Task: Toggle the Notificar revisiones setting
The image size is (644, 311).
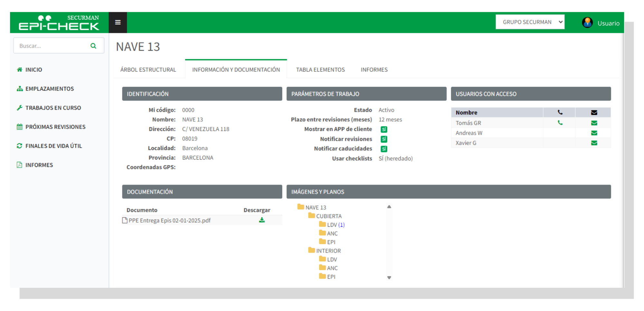Action: (384, 139)
